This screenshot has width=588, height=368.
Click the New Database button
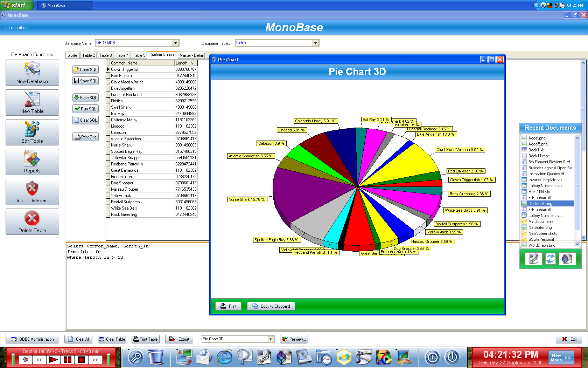pos(32,73)
